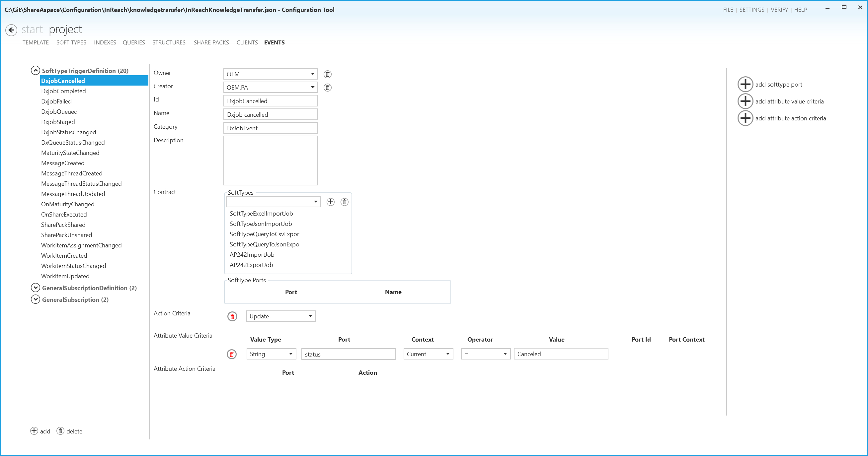Click add softtype port plus icon
Viewport: 868px width, 456px height.
tap(745, 84)
